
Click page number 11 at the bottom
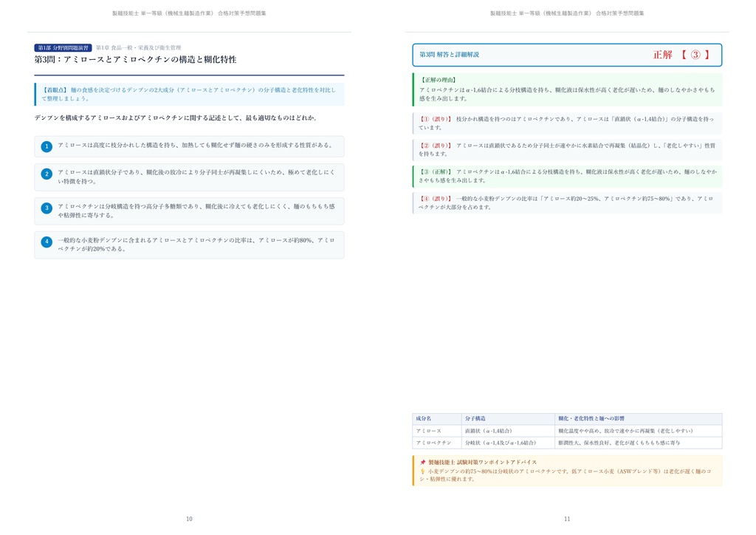567,519
